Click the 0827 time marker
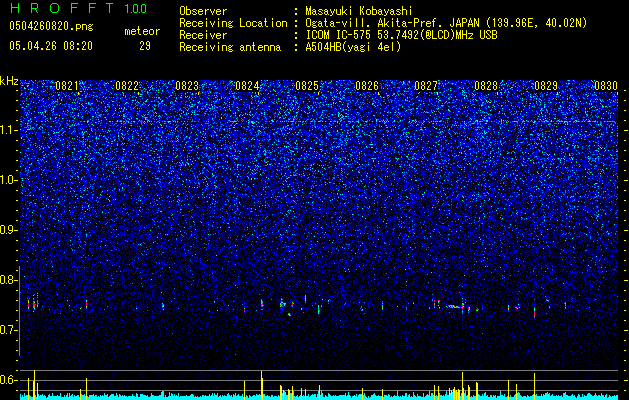Image resolution: width=629 pixels, height=400 pixels. coord(426,86)
